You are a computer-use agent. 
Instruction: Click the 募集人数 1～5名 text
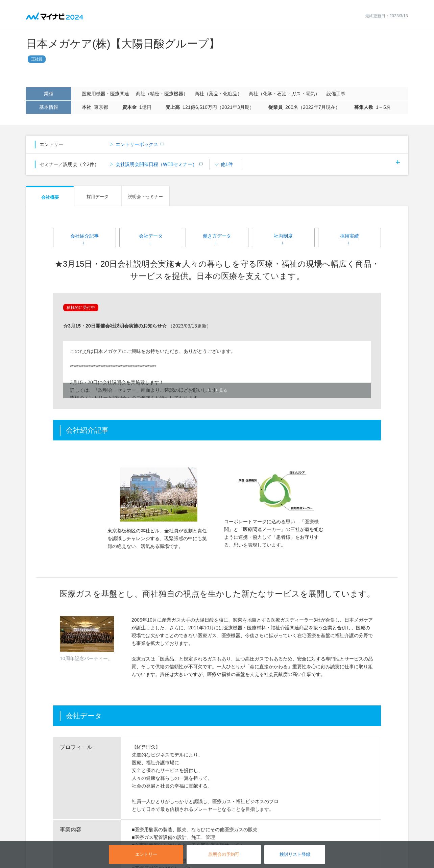click(x=372, y=107)
